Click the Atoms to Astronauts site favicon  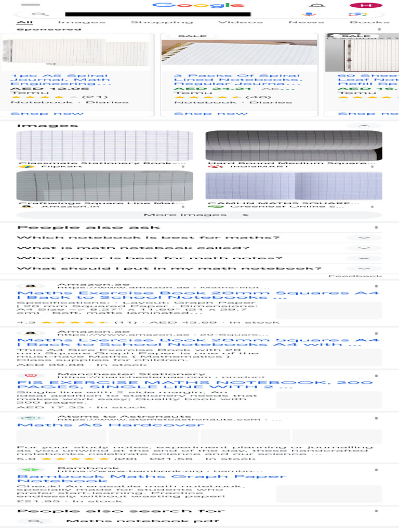(x=31, y=418)
